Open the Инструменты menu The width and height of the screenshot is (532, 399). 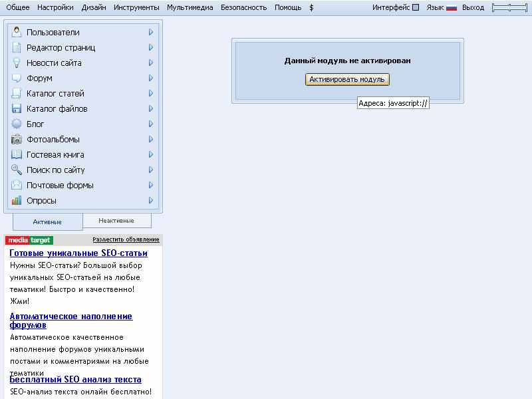(136, 7)
